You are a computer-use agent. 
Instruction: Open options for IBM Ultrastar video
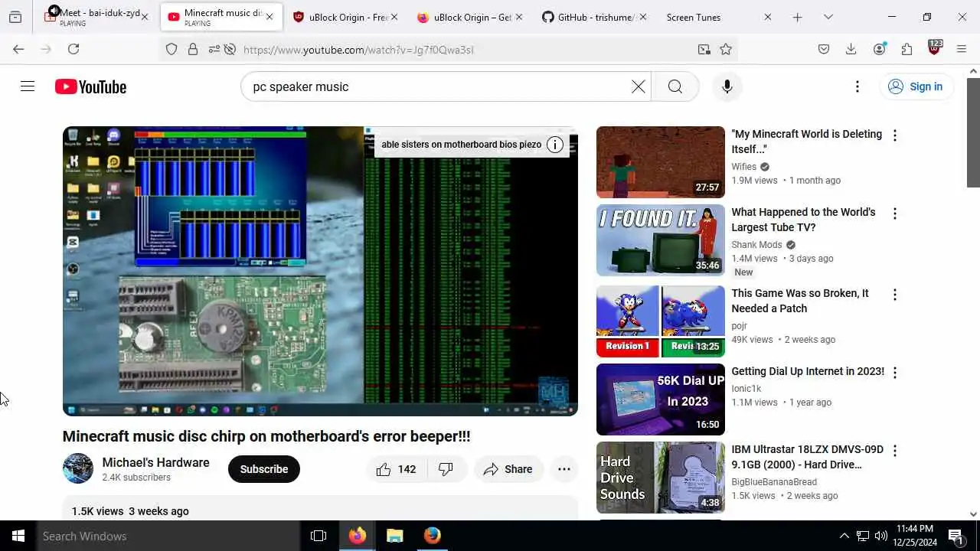[x=894, y=451]
